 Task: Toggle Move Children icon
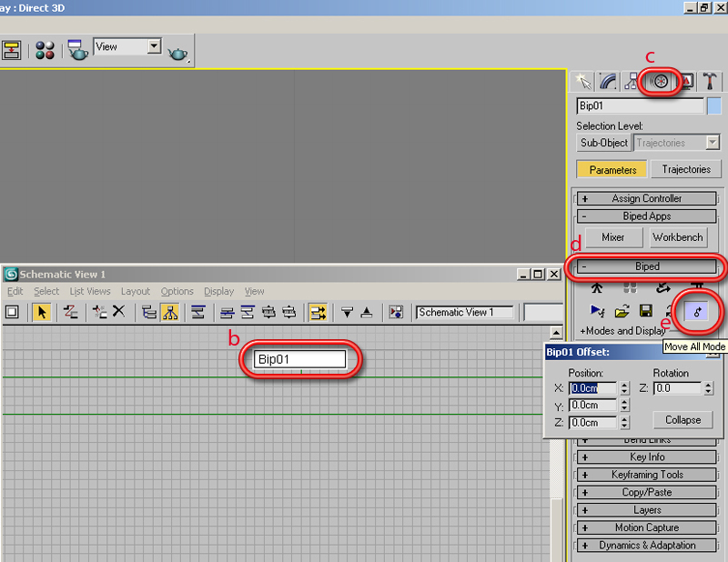click(x=318, y=312)
